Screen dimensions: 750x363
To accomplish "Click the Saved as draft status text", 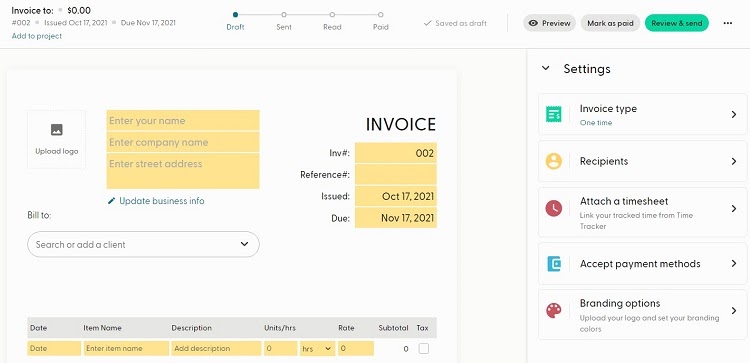I will pyautogui.click(x=461, y=23).
